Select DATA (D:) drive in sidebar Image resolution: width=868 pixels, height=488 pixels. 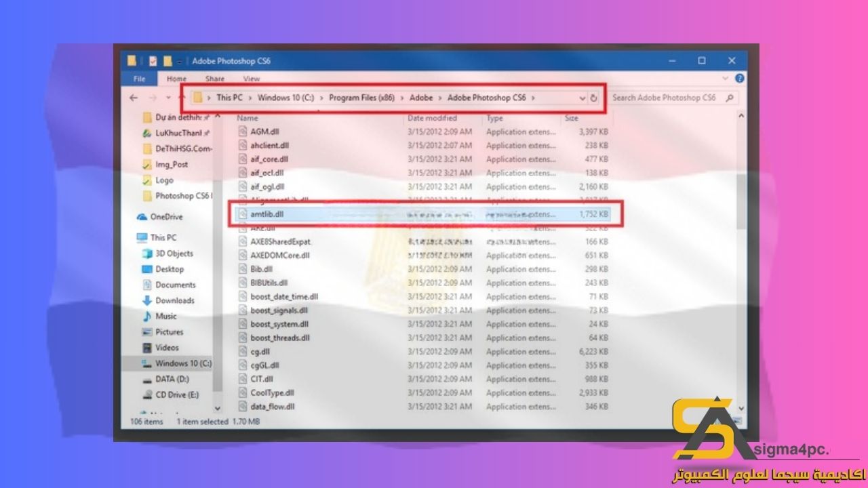(x=166, y=379)
